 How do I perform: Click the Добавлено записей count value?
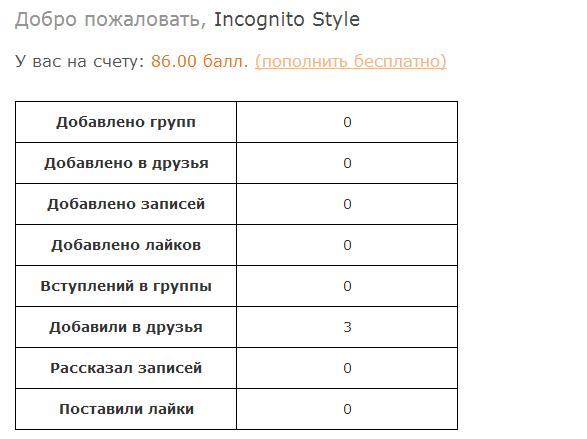point(347,204)
